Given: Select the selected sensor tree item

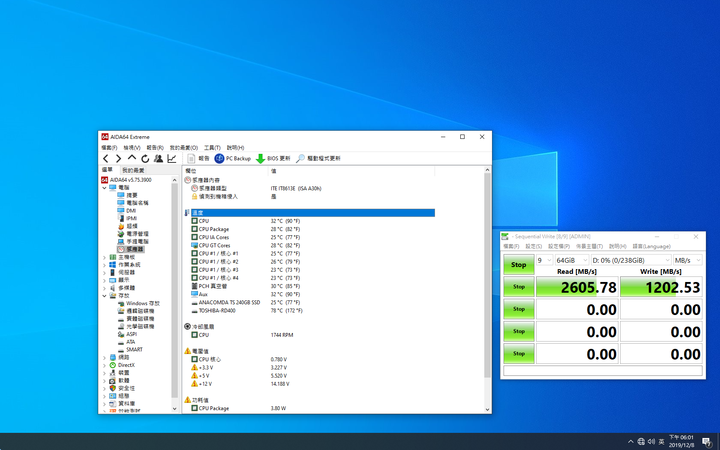Looking at the screenshot, I should tap(131, 249).
